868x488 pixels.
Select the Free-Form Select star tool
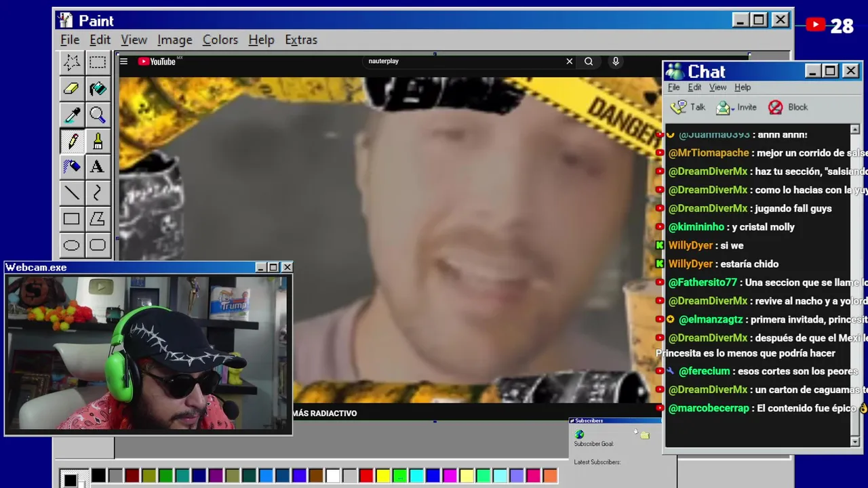(71, 62)
